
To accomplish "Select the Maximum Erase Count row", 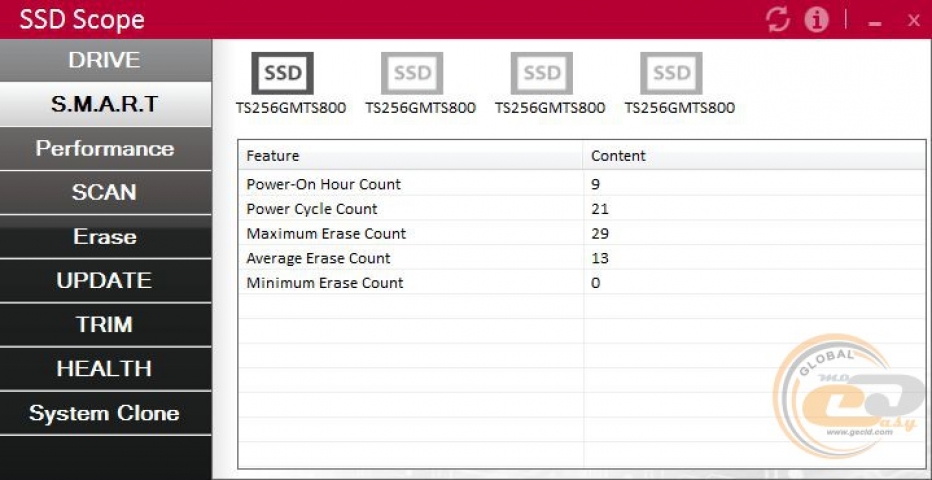I will click(x=582, y=233).
